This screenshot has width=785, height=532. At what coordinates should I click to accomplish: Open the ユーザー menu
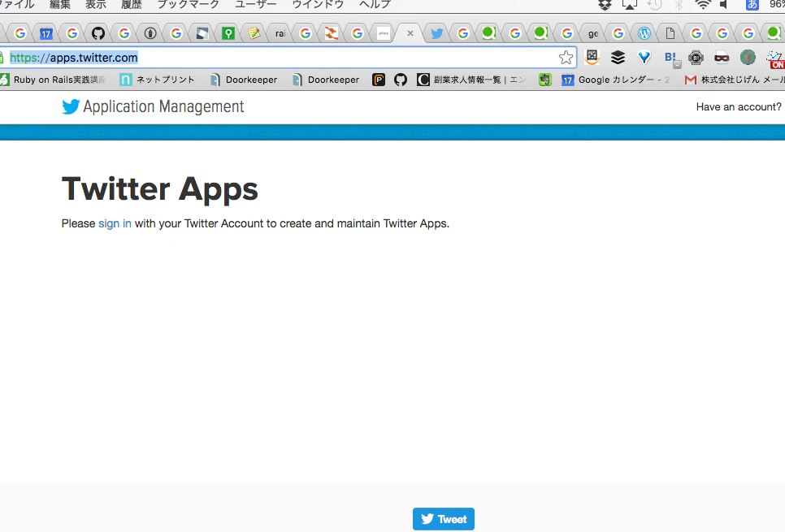255,5
